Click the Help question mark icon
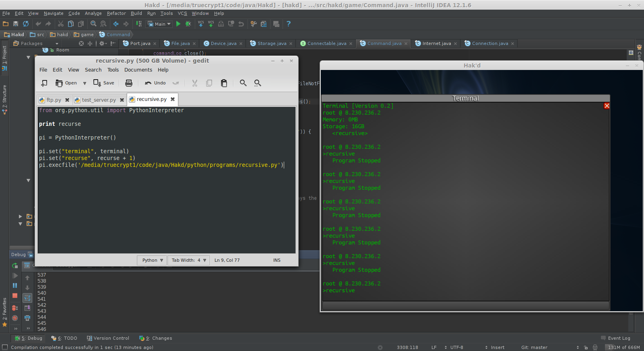The image size is (644, 351). (288, 24)
